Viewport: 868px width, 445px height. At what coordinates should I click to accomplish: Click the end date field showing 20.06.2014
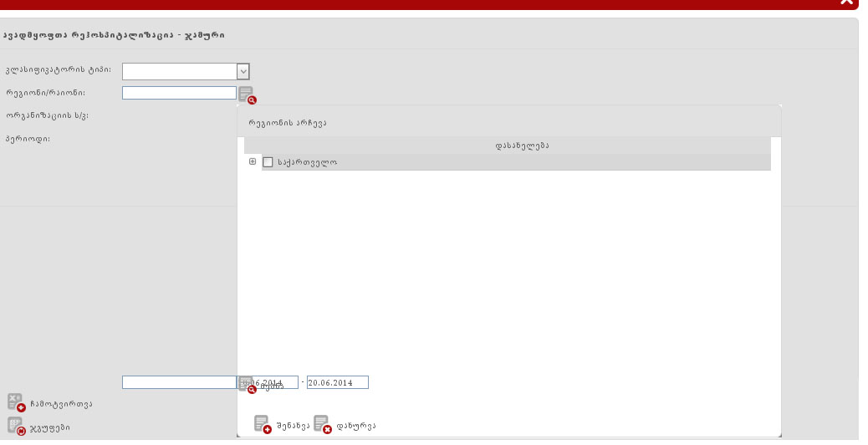[x=337, y=382]
